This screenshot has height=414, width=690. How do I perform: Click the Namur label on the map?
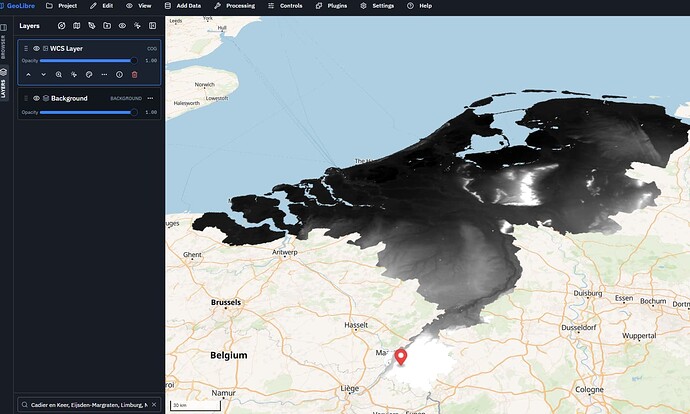coord(224,393)
